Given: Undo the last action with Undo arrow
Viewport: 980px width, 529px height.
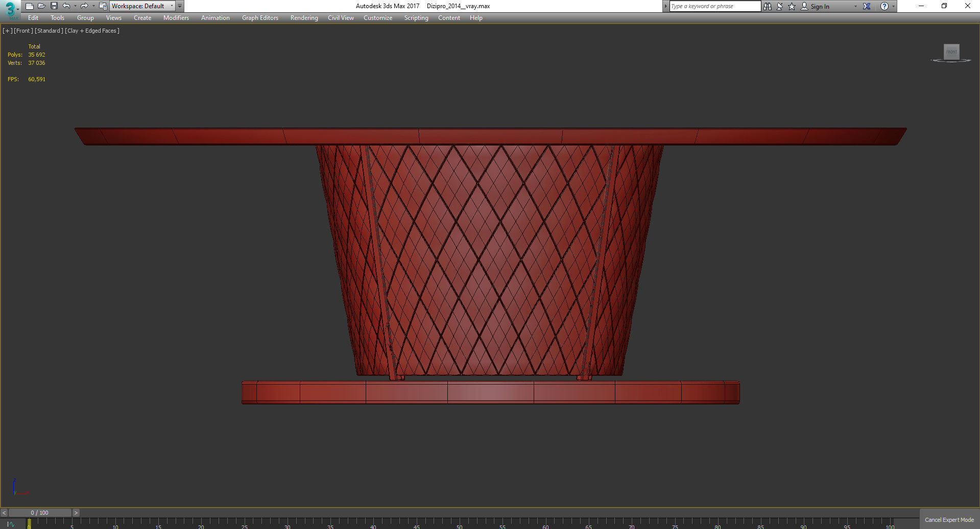Looking at the screenshot, I should pos(66,6).
